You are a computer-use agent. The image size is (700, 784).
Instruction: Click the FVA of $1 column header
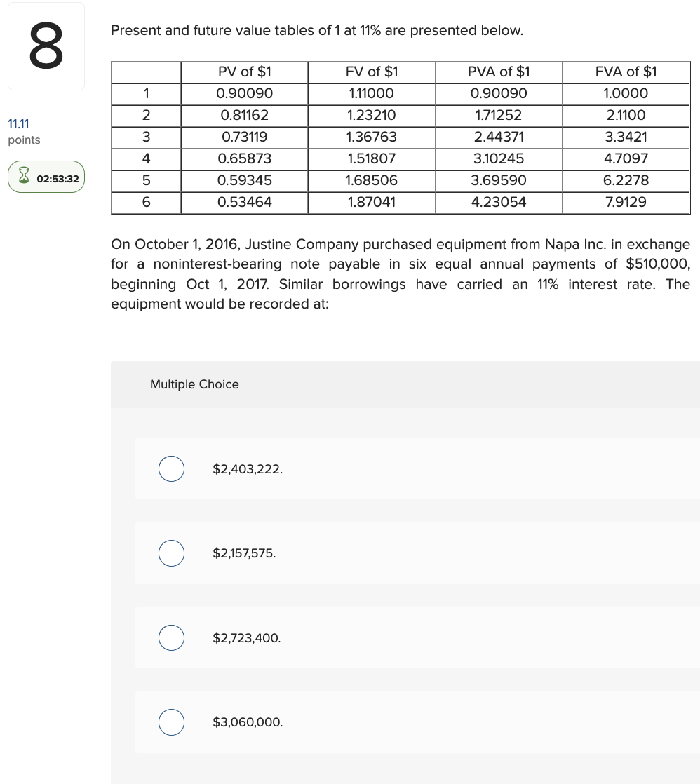tap(626, 72)
